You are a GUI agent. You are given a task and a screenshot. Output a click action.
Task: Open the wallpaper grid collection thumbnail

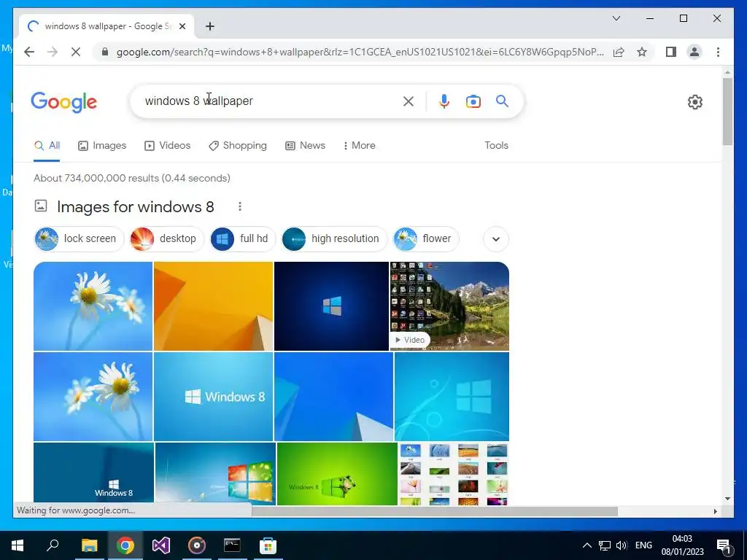click(454, 474)
